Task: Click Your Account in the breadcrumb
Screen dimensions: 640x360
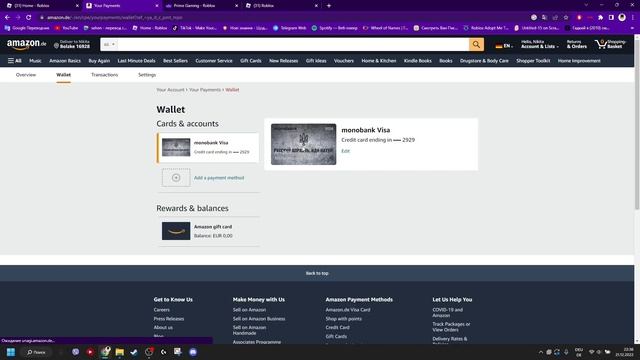Action: (x=170, y=89)
